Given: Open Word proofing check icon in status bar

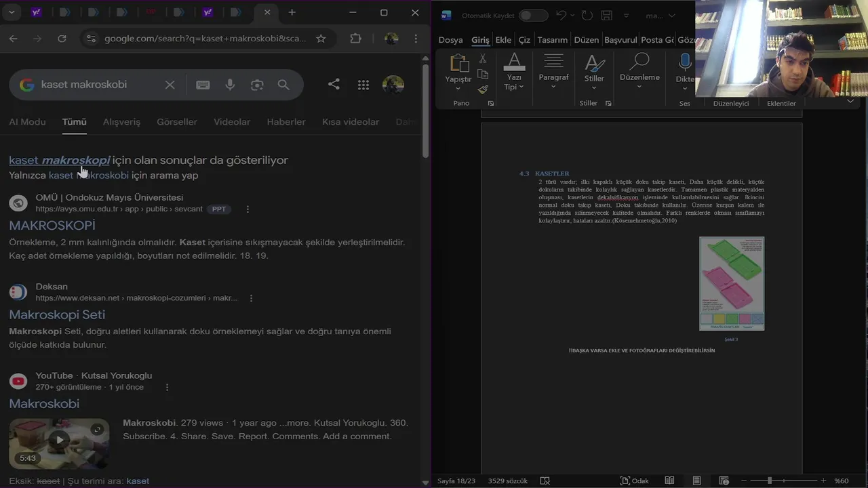Looking at the screenshot, I should tap(545, 481).
